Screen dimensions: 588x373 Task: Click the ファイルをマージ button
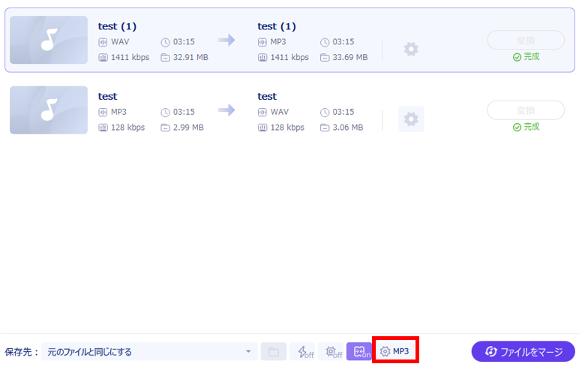[523, 351]
